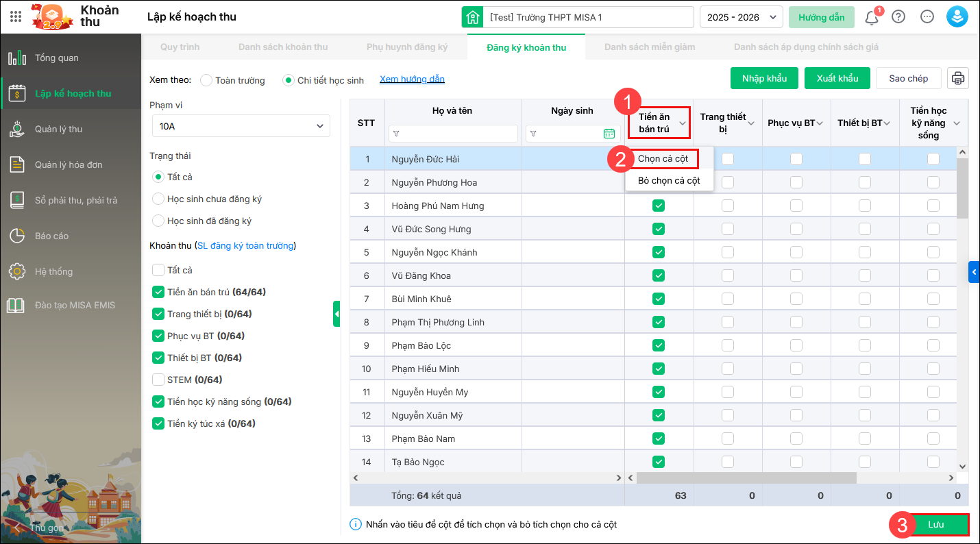Enable the STEM fee checkbox

click(158, 380)
